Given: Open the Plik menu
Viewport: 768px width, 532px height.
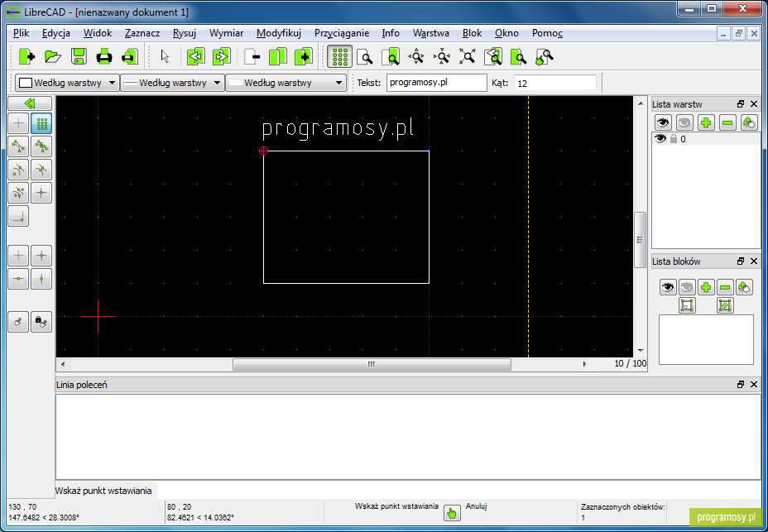Looking at the screenshot, I should point(21,33).
